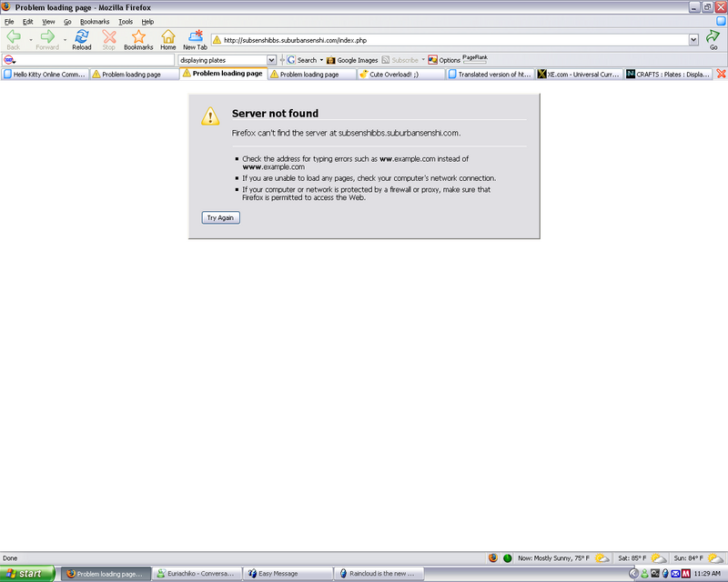The width and height of the screenshot is (728, 582).
Task: Open Raincloud is the new taskbar item
Action: 379,574
